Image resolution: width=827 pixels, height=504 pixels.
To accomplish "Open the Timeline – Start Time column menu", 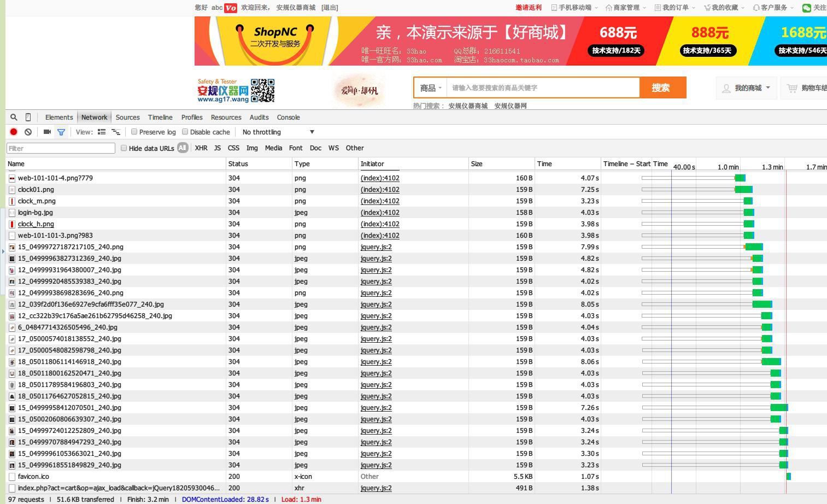I will point(635,164).
